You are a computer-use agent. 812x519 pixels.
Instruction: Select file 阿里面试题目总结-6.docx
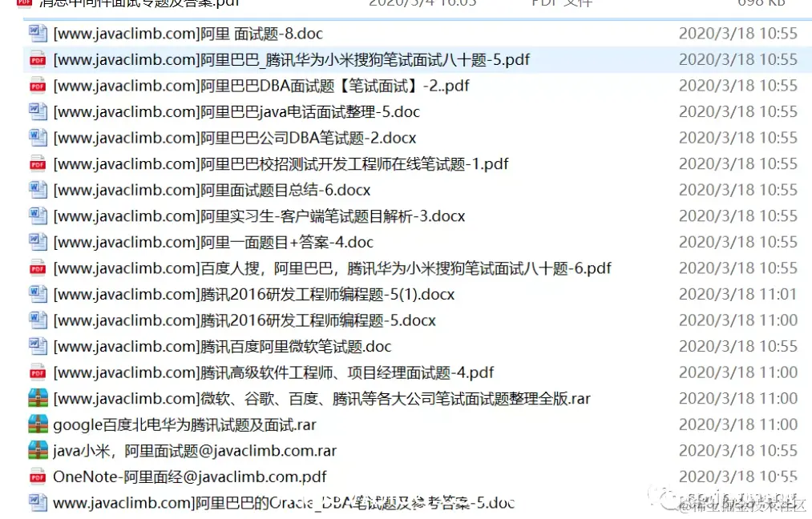[x=212, y=190]
